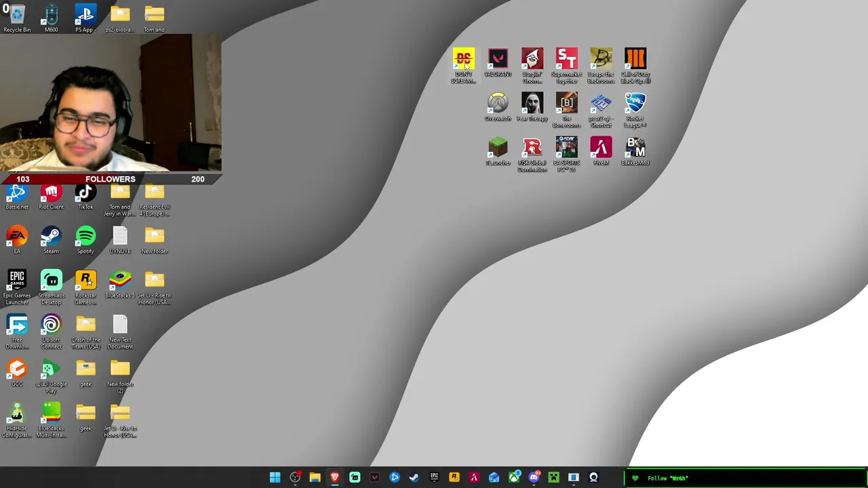Open Streamlabs from the taskbar
This screenshot has height=488, width=868.
pyautogui.click(x=355, y=478)
